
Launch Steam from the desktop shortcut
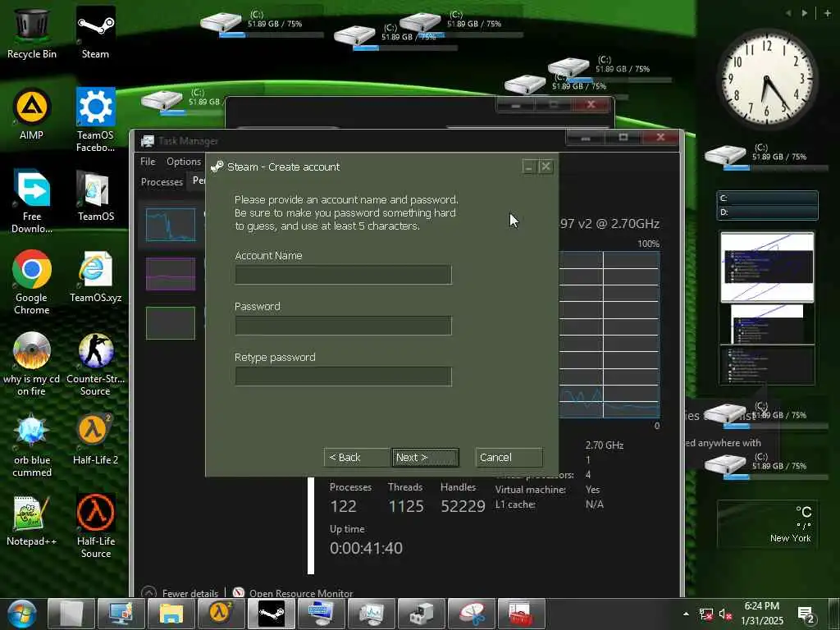point(95,32)
